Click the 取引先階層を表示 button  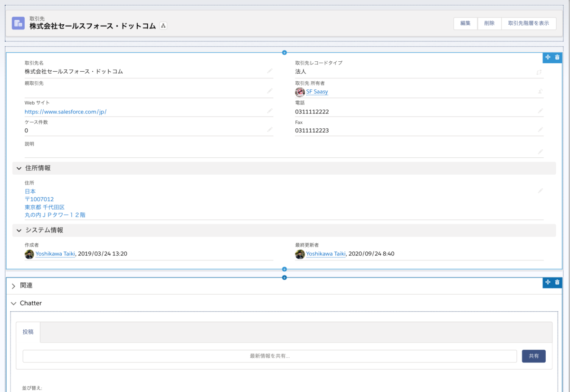point(529,23)
